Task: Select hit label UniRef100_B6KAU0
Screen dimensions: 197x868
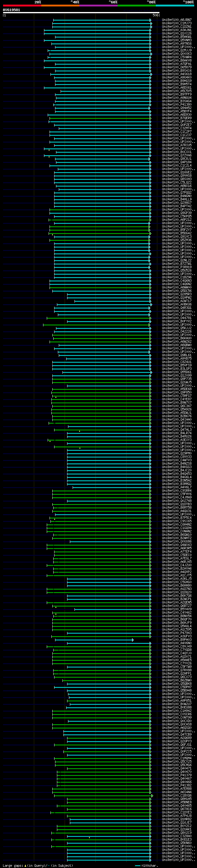Action: tap(177, 338)
